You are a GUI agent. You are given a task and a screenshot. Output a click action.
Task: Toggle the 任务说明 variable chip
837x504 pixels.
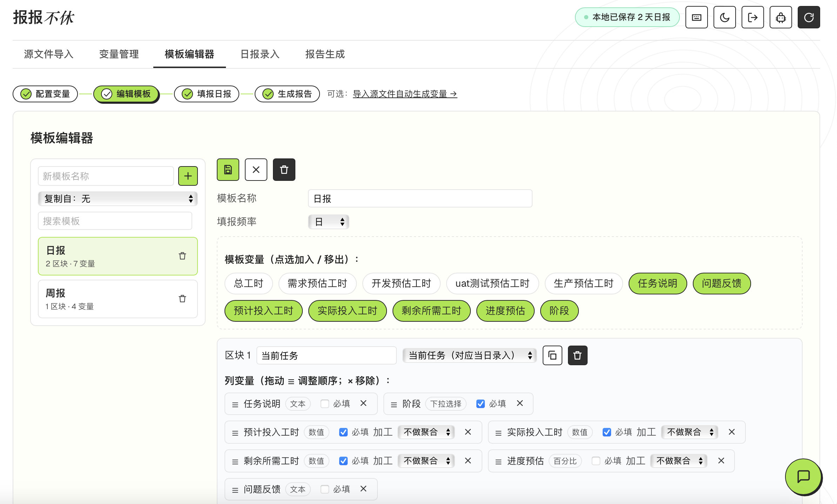click(x=658, y=283)
